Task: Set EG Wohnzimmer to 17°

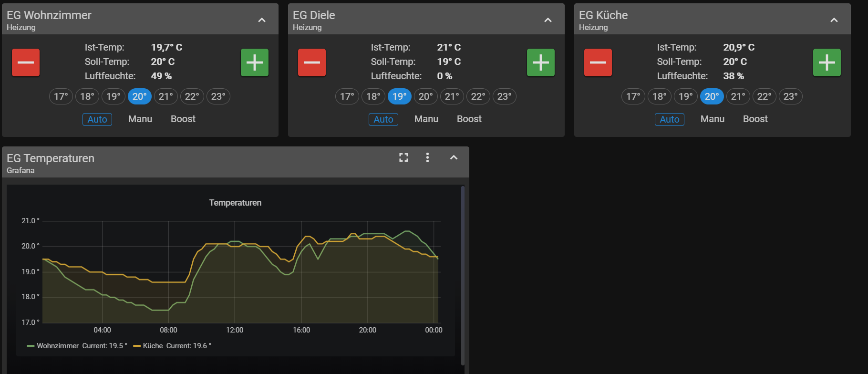Action: coord(61,96)
